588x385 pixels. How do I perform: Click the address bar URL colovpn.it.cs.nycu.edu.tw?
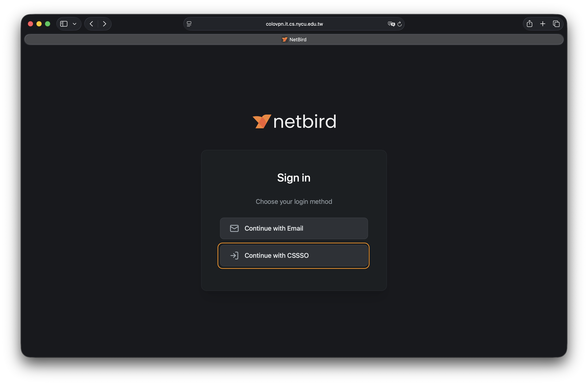294,24
